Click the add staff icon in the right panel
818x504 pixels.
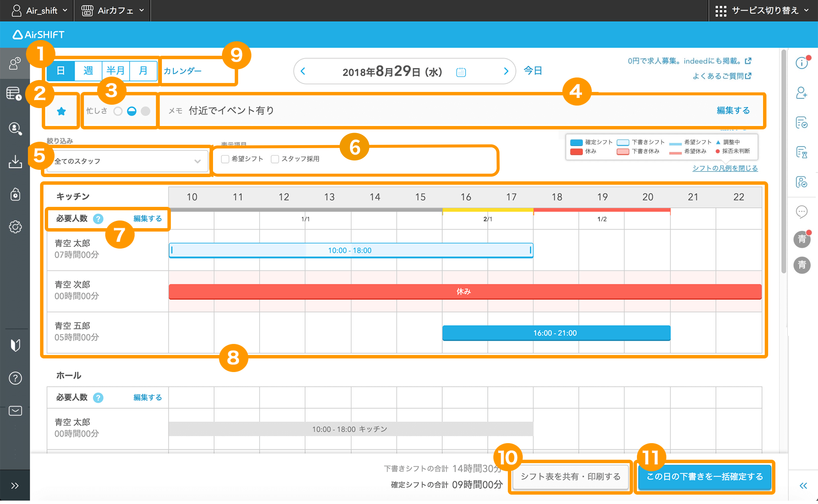tap(801, 93)
